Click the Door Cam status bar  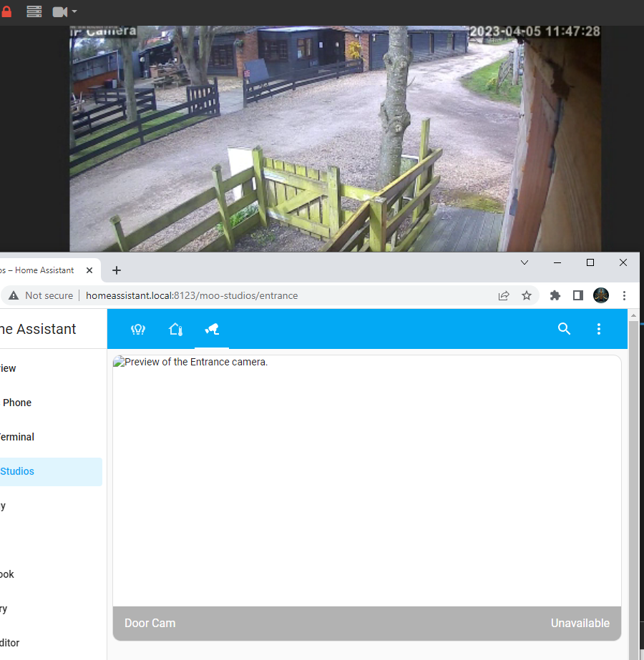click(x=366, y=623)
